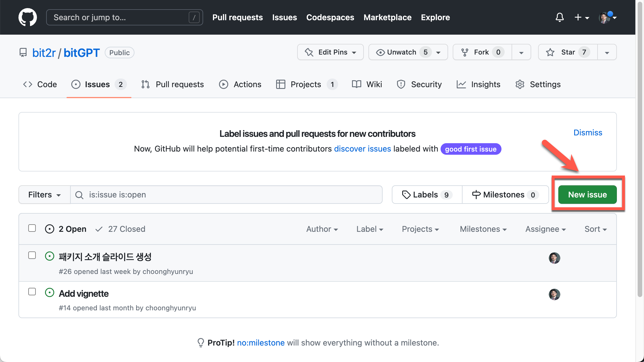
Task: Toggle the select-all issues checkbox
Action: click(32, 228)
